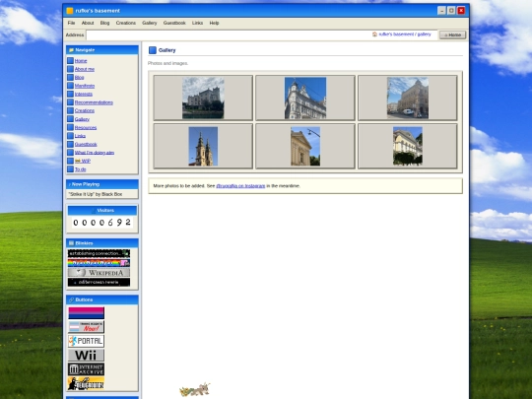Click the bisexual pride flag badge
The height and width of the screenshot is (399, 532).
click(86, 313)
